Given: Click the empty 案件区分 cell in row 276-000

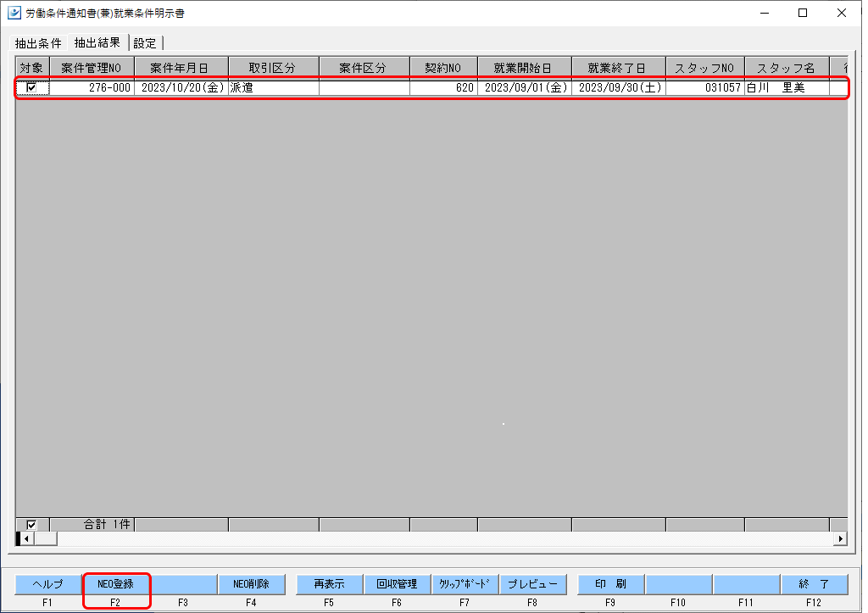Looking at the screenshot, I should pos(364,87).
